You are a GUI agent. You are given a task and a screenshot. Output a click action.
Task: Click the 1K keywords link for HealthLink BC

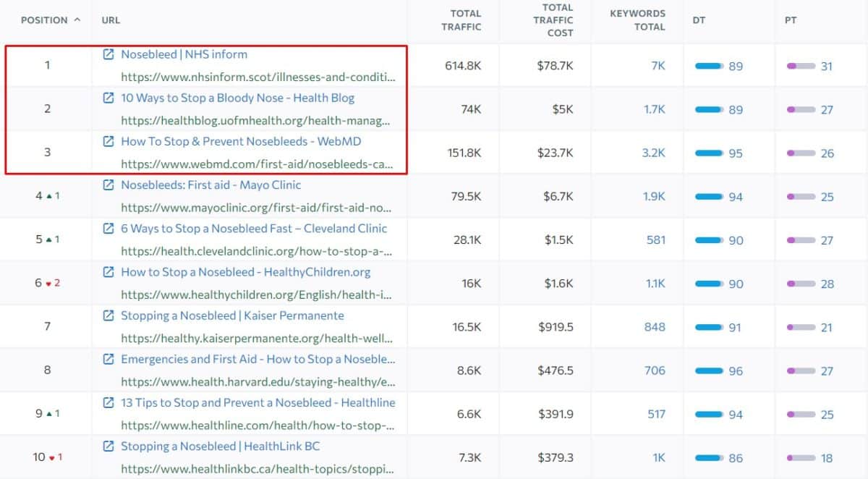(657, 457)
